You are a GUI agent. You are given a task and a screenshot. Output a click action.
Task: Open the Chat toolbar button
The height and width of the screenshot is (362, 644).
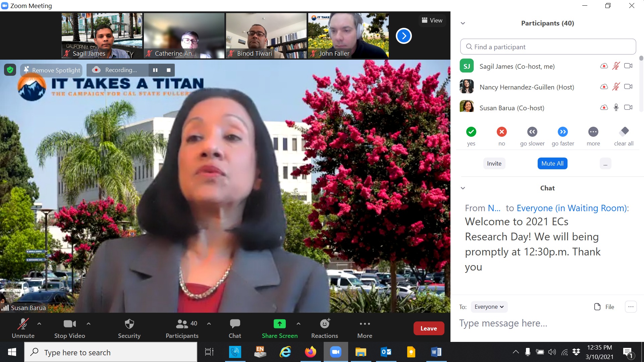[235, 328]
